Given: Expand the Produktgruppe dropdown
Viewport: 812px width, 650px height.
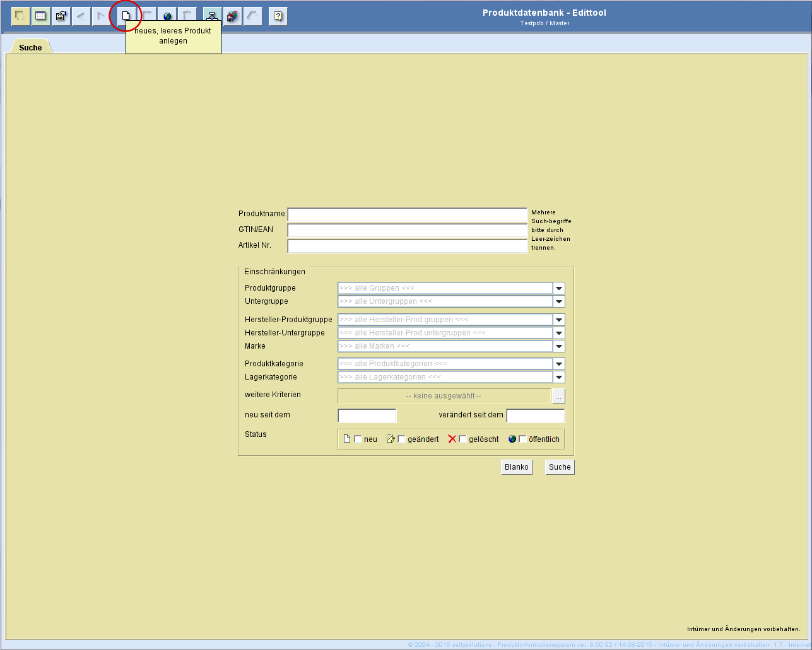Looking at the screenshot, I should pyautogui.click(x=558, y=288).
